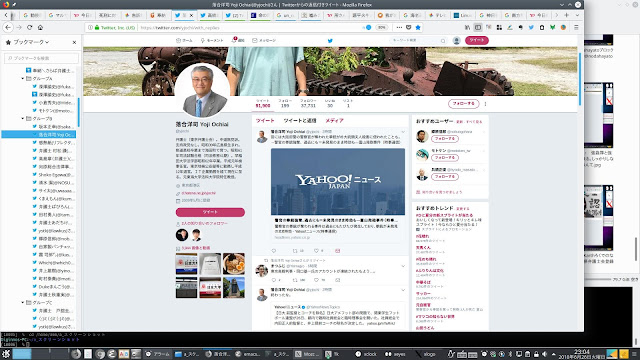Open the サッカー trend

pos(423,293)
